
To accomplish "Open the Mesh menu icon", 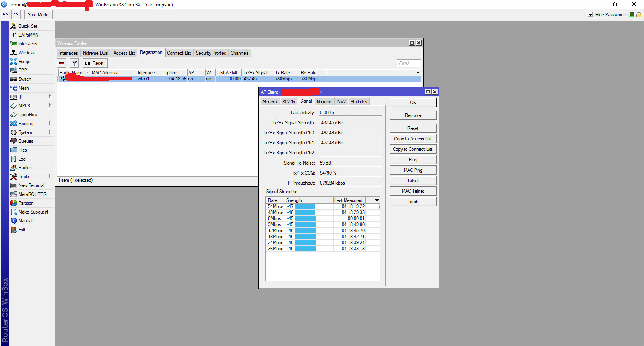I will click(14, 88).
